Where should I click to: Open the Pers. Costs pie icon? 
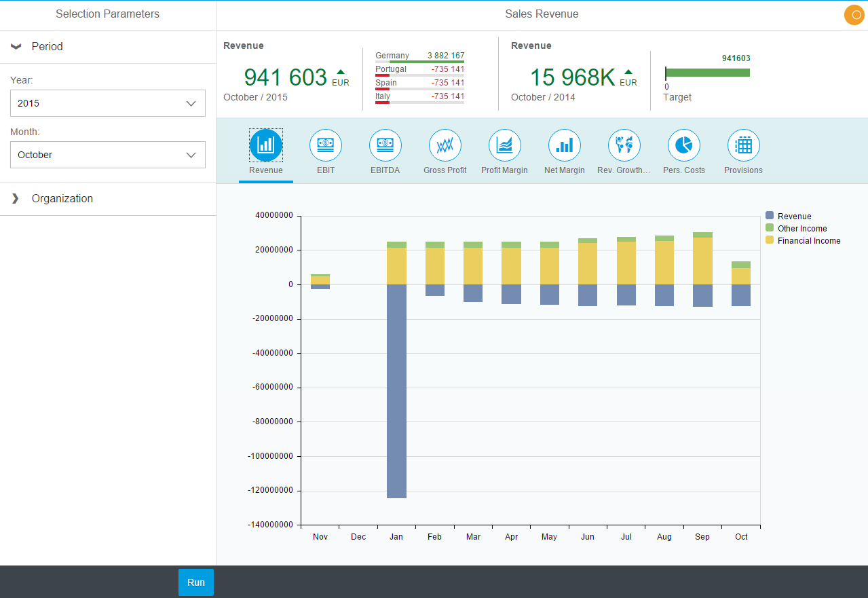tap(683, 145)
